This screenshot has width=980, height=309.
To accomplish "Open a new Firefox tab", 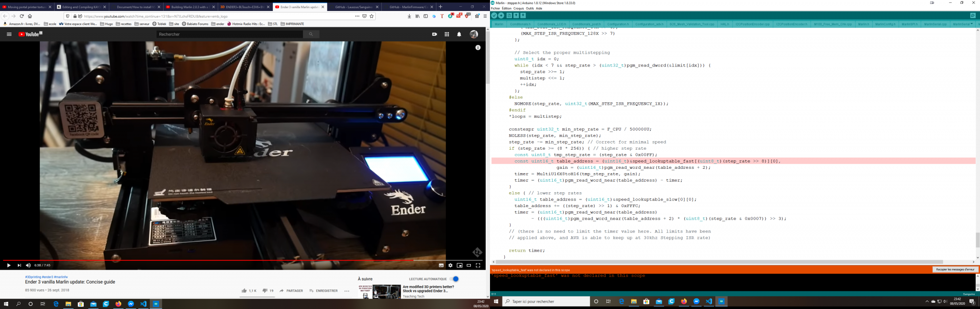I will click(x=440, y=7).
